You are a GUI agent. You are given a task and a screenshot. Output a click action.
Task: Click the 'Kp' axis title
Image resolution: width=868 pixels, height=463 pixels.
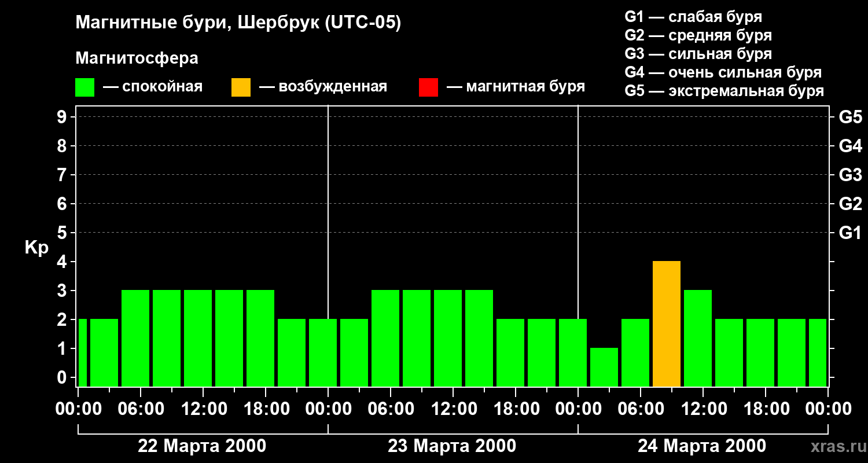point(36,248)
